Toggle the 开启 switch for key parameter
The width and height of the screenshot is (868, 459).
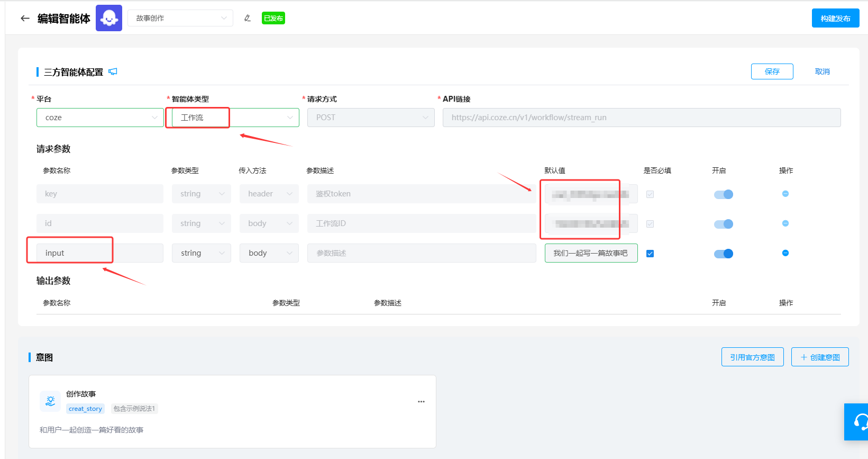[723, 194]
